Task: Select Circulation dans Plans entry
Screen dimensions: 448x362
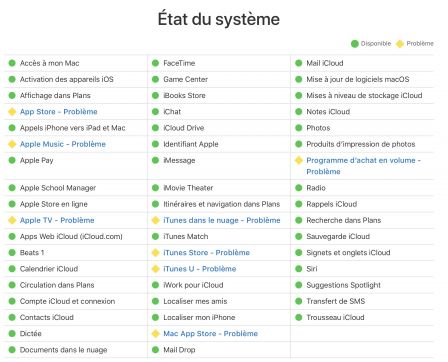Action: coord(57,285)
